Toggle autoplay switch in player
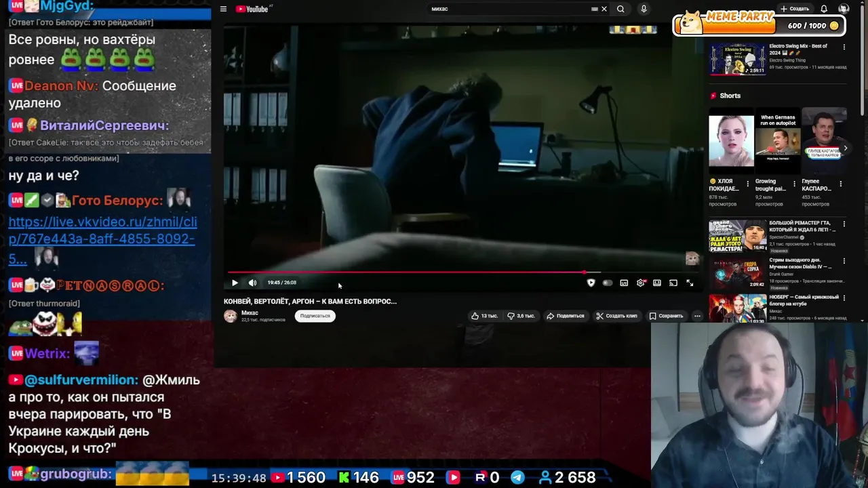The image size is (868, 488). coord(607,283)
